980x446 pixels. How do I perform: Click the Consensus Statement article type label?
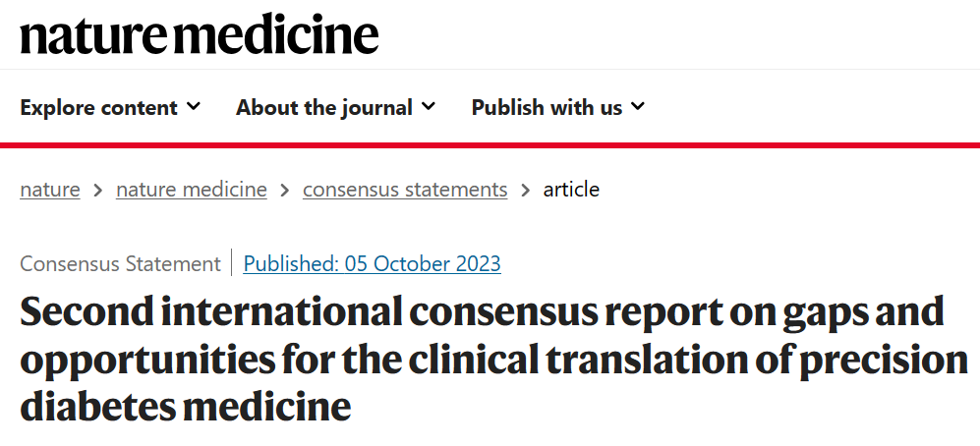pos(120,263)
